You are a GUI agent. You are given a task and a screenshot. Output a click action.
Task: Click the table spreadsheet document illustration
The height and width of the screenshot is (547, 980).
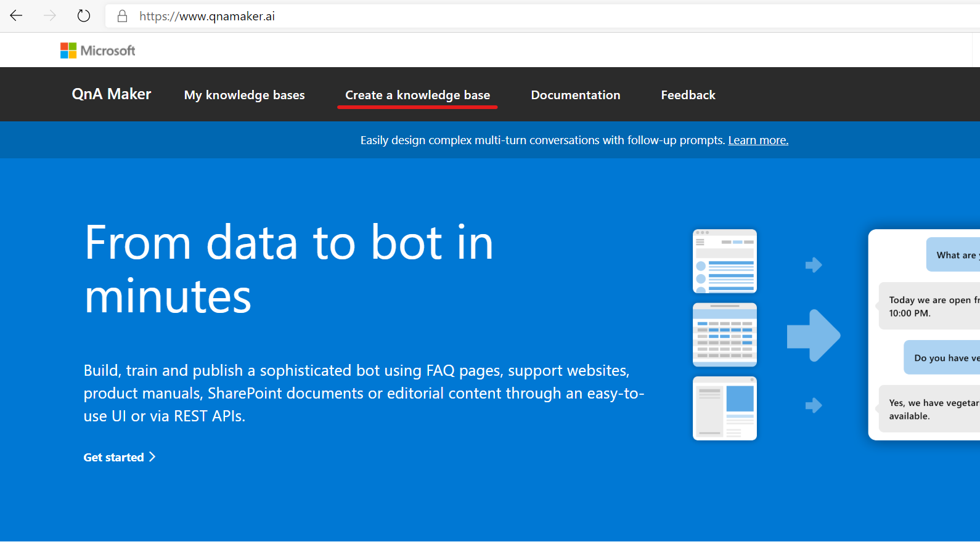[x=725, y=334]
